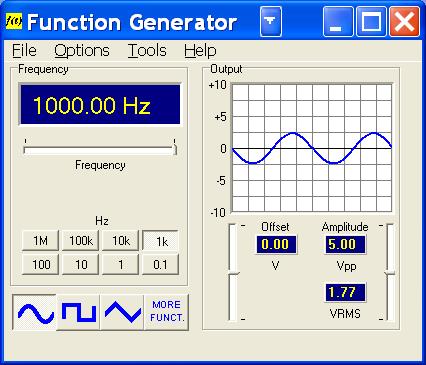Open the MORE FUNCT. waveform options
The width and height of the screenshot is (426, 365).
pyautogui.click(x=167, y=312)
